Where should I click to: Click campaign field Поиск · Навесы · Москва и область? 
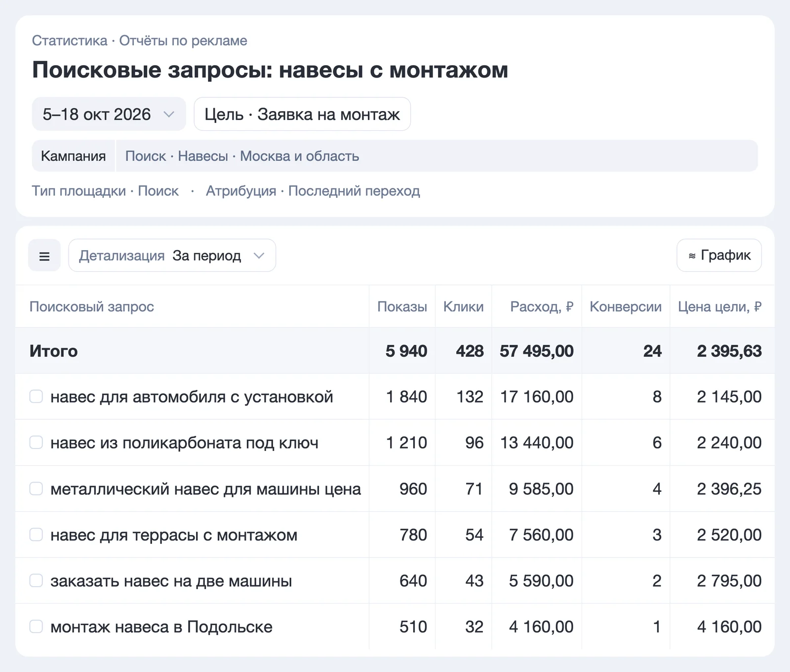coord(436,156)
